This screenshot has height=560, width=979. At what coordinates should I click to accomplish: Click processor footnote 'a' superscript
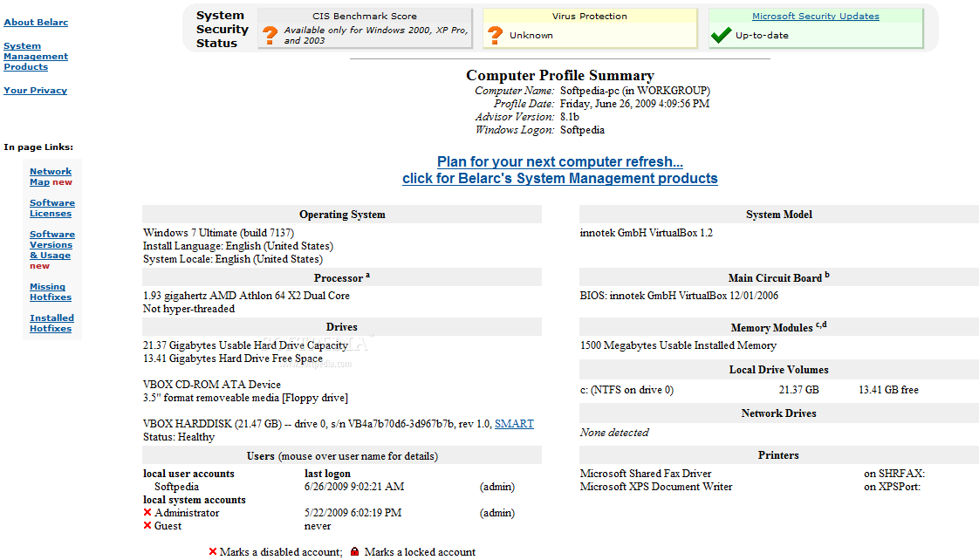pyautogui.click(x=367, y=275)
